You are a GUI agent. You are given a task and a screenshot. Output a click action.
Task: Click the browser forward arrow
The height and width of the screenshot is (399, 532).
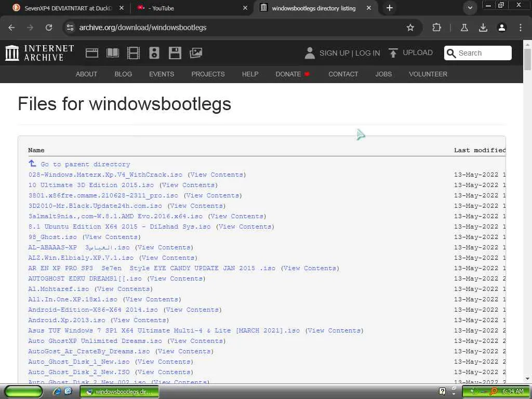pyautogui.click(x=30, y=28)
